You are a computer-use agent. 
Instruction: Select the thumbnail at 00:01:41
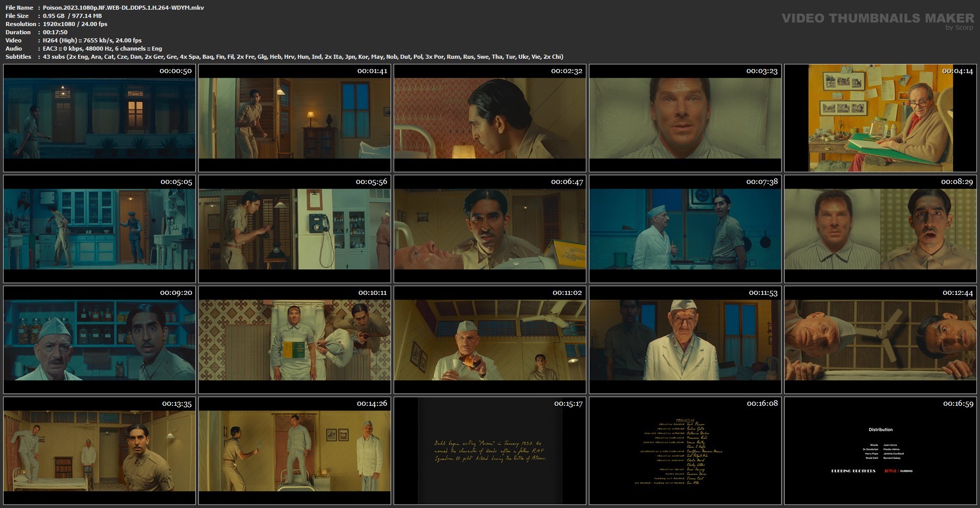(x=294, y=118)
